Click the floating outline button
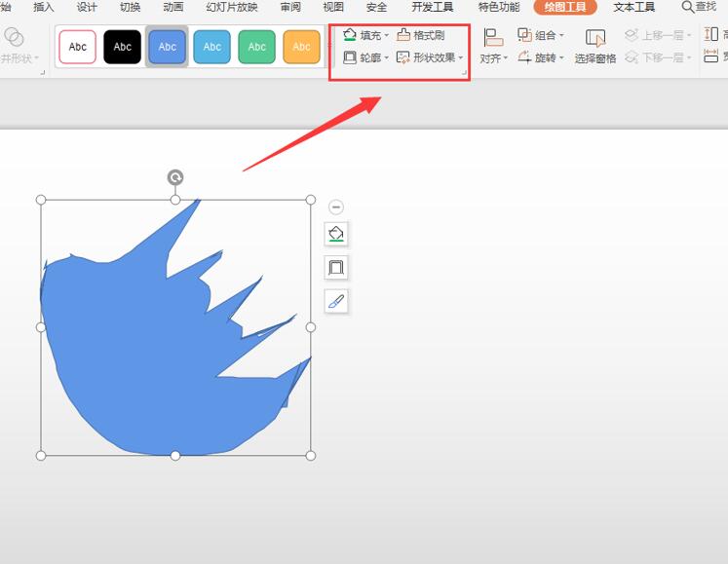The width and height of the screenshot is (728, 564). click(336, 267)
